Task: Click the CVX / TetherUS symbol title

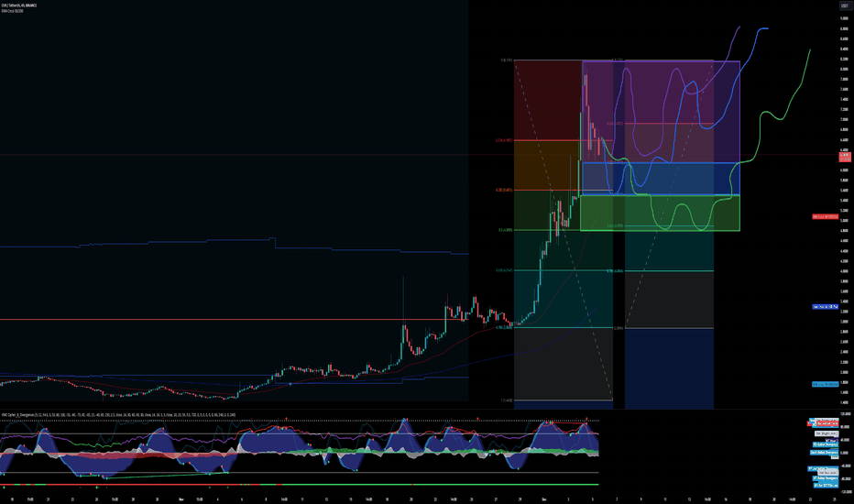Action: [19, 5]
